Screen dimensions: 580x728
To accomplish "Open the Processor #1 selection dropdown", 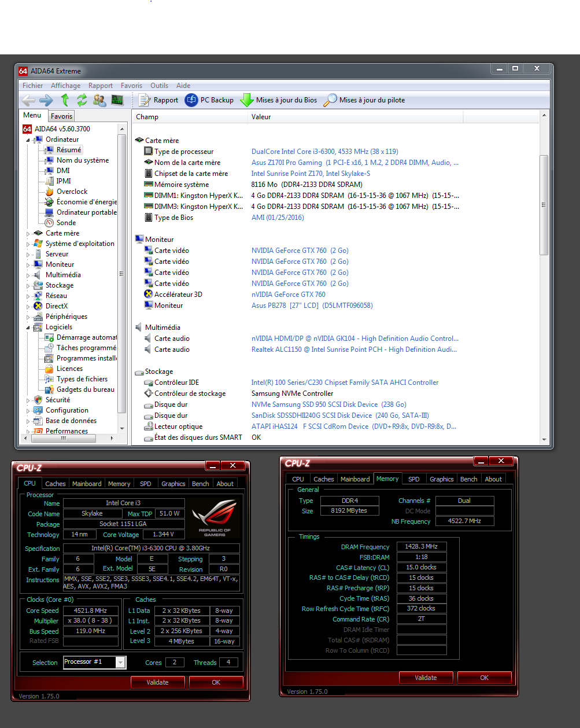I will coord(120,662).
